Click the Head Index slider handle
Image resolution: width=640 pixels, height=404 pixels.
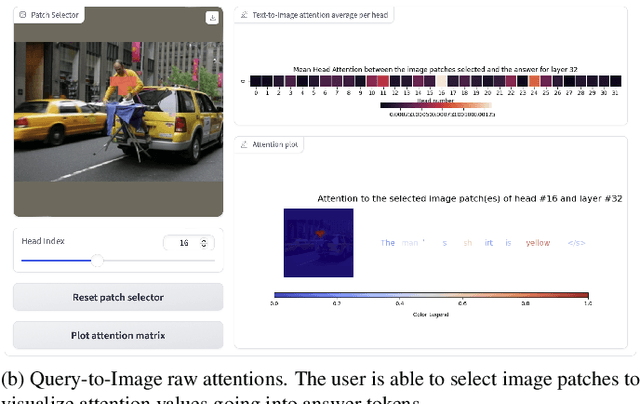(97, 260)
